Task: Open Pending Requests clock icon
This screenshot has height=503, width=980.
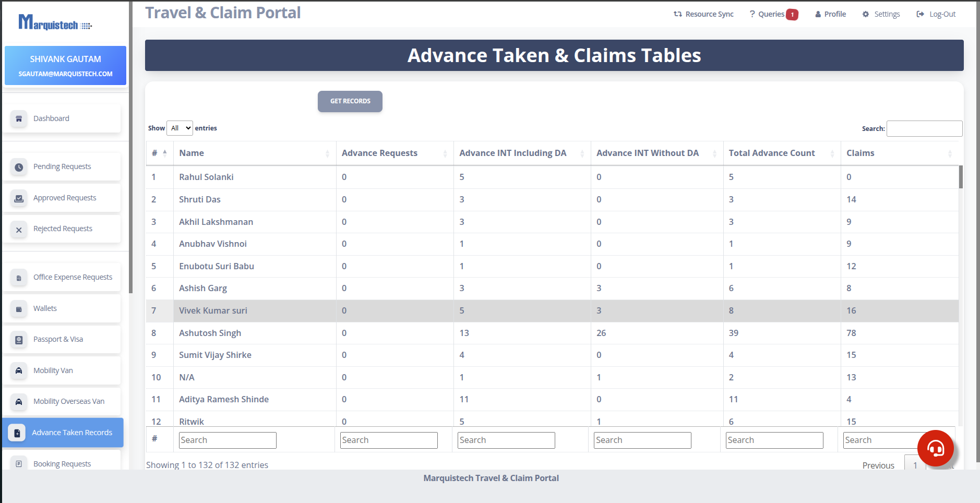Action: point(19,167)
